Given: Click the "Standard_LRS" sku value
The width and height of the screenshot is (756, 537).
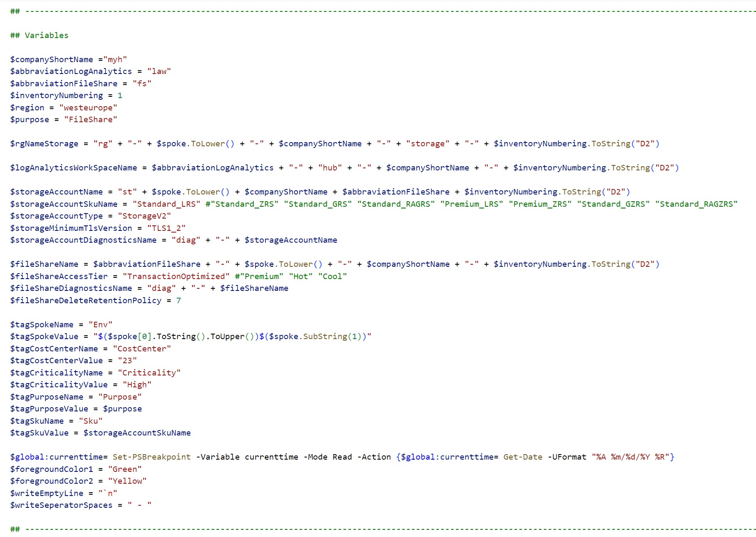Looking at the screenshot, I should 166,204.
